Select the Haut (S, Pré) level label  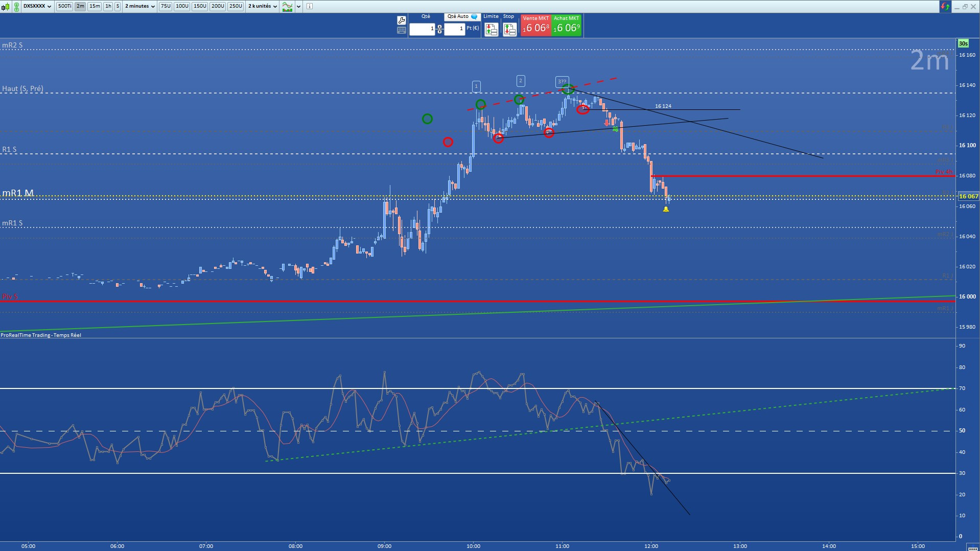coord(22,88)
